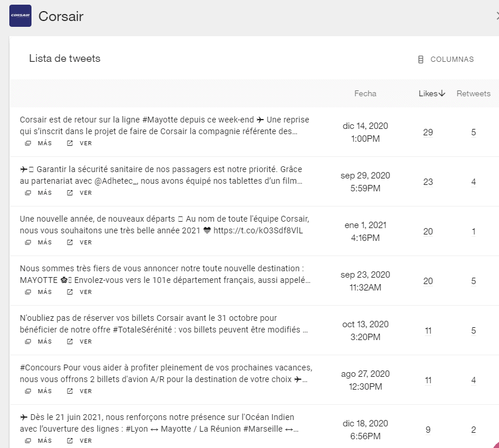Open VER for the nouvelle destination MAYOTTE tweet
This screenshot has height=448, width=499.
coord(79,292)
